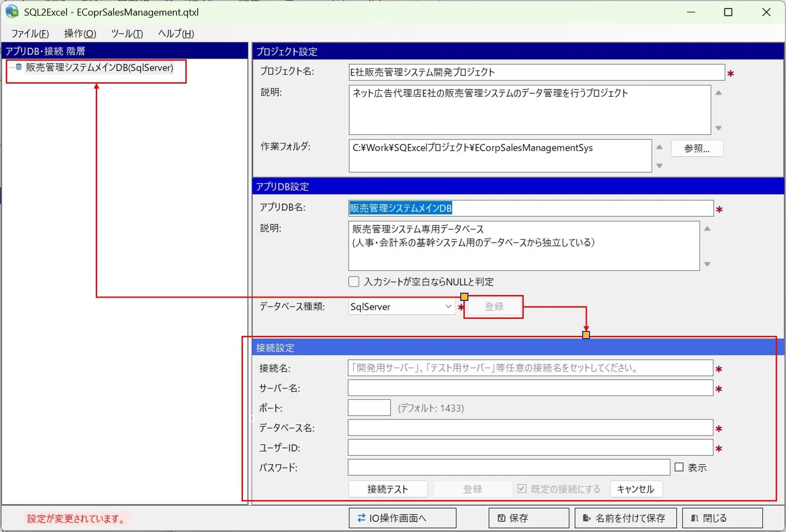Click the 作業フォルダ path text field
Image resolution: width=786 pixels, height=532 pixels.
click(500, 156)
